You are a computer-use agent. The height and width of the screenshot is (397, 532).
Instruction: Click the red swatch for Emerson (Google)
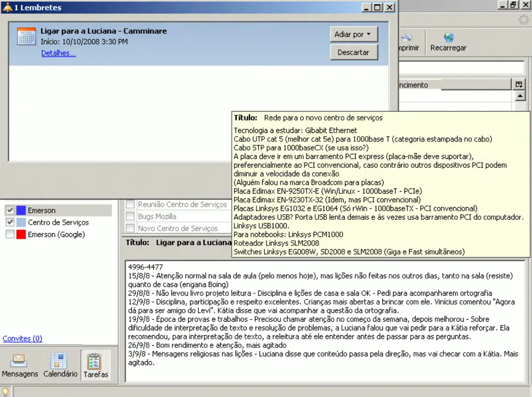click(x=21, y=234)
